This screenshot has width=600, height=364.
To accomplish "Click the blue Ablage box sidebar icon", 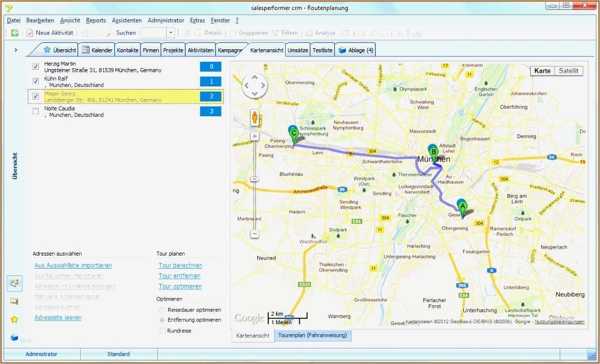I will [x=14, y=337].
